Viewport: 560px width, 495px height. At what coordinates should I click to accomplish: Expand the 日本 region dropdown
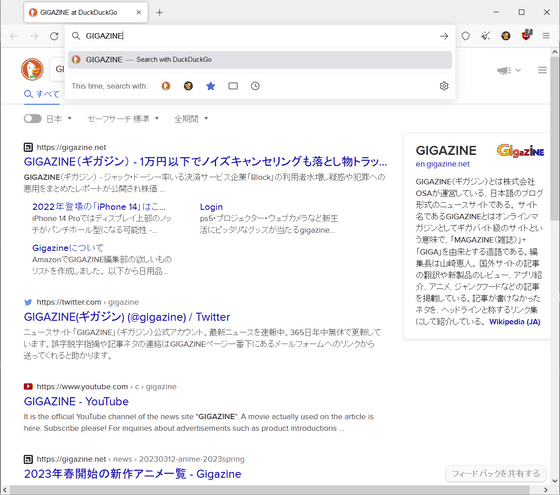point(59,119)
